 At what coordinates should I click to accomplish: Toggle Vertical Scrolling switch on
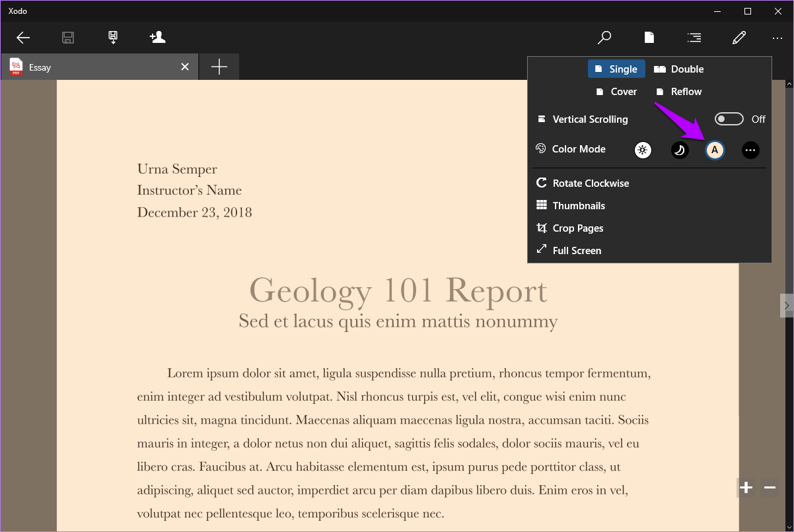tap(729, 119)
